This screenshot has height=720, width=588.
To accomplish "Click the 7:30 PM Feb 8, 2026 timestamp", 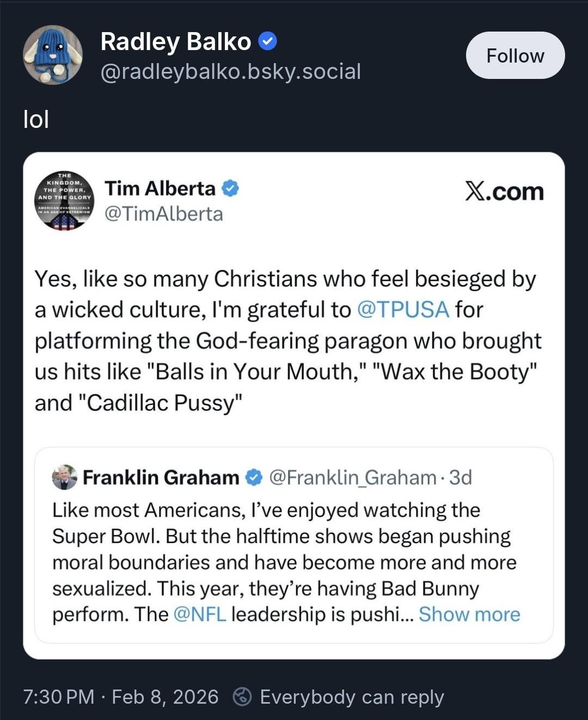I will [121, 697].
